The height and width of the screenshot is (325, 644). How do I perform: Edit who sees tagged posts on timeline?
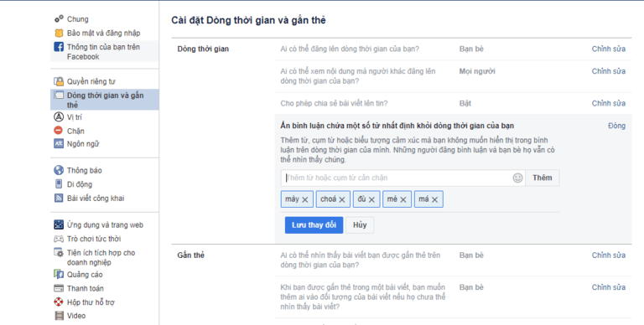608,255
